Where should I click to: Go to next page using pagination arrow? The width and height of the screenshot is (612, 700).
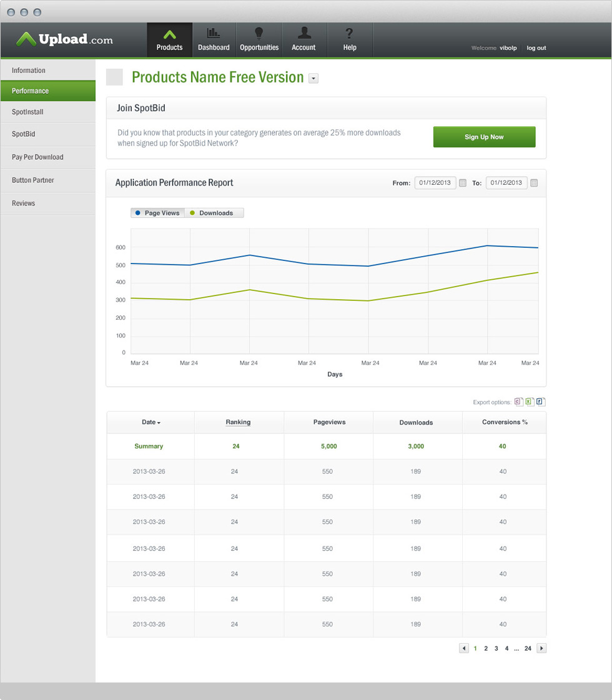(541, 648)
